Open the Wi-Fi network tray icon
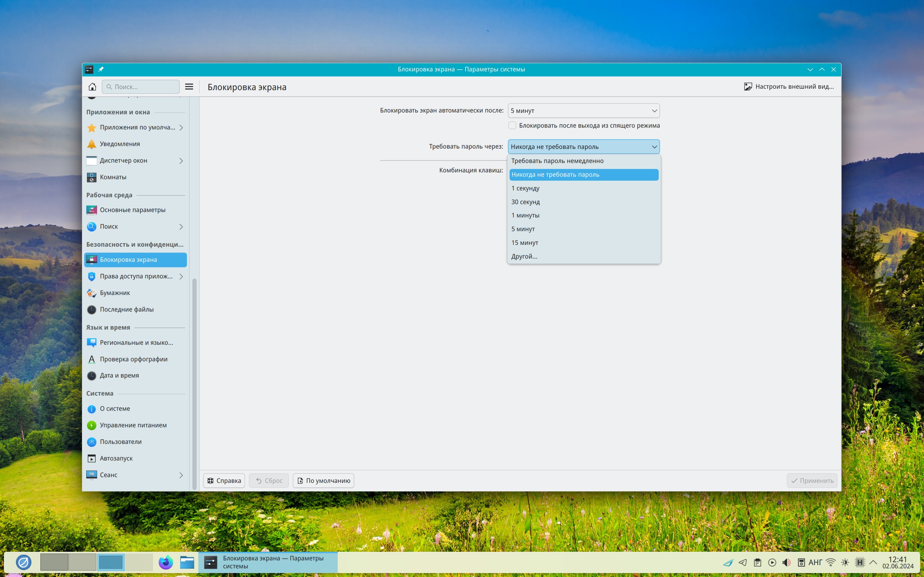The width and height of the screenshot is (924, 577). click(x=831, y=562)
